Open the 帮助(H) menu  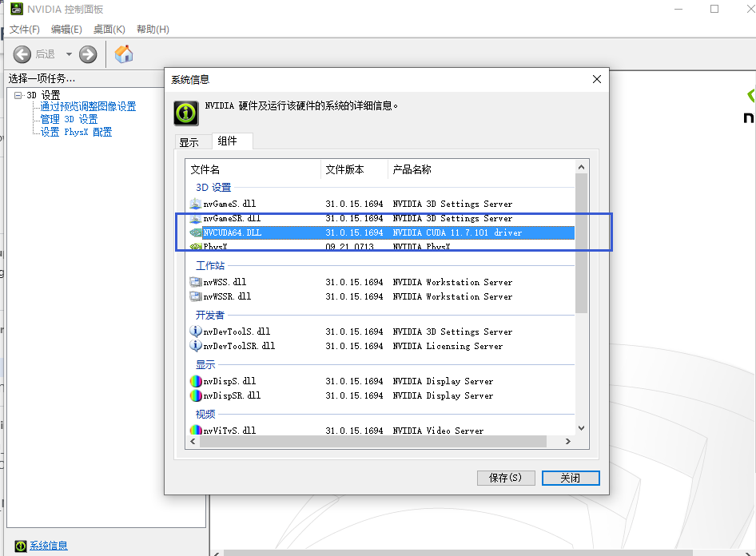pos(153,30)
